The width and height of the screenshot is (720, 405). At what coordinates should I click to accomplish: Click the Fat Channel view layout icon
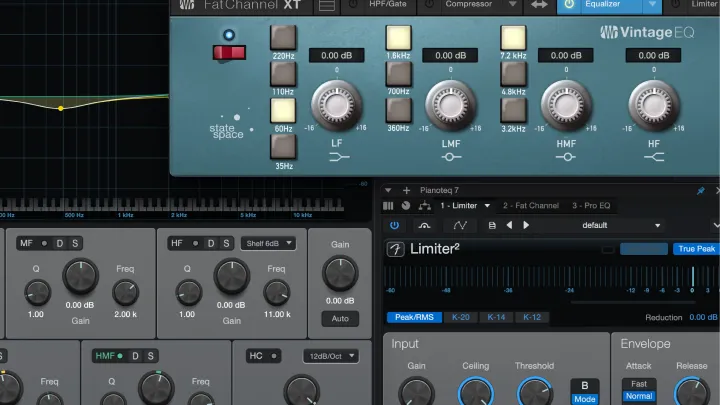point(326,6)
